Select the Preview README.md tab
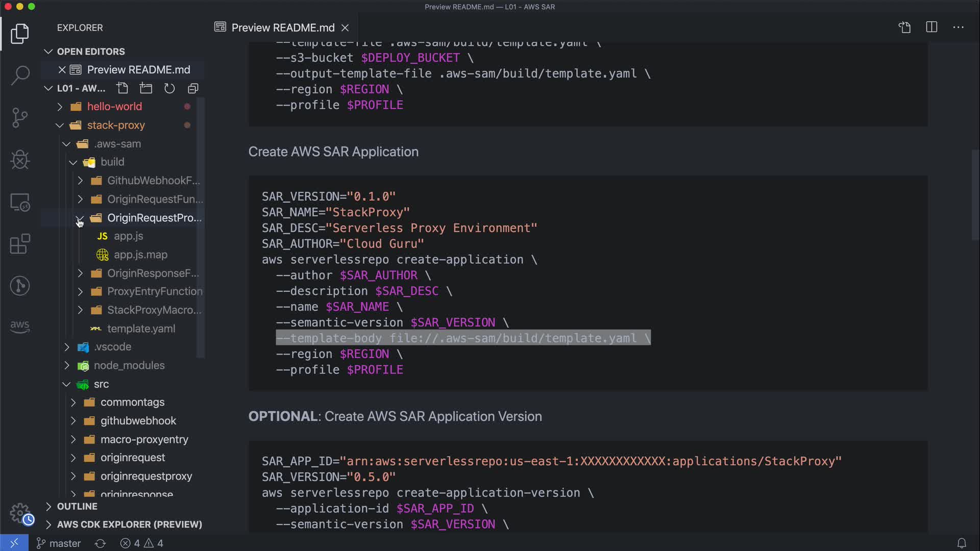Image resolution: width=980 pixels, height=551 pixels. [282, 28]
